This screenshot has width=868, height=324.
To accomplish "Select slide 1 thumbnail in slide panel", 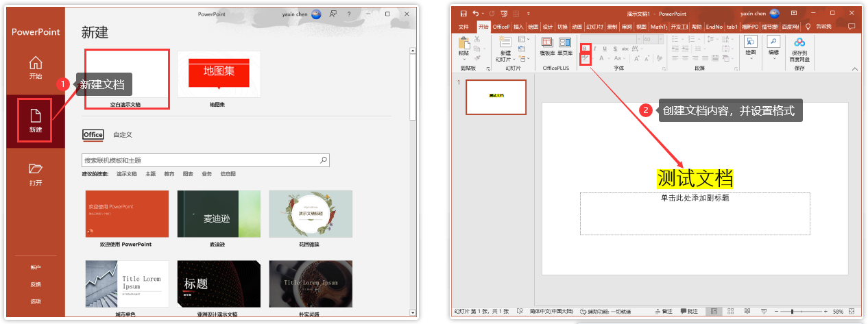I will (496, 97).
